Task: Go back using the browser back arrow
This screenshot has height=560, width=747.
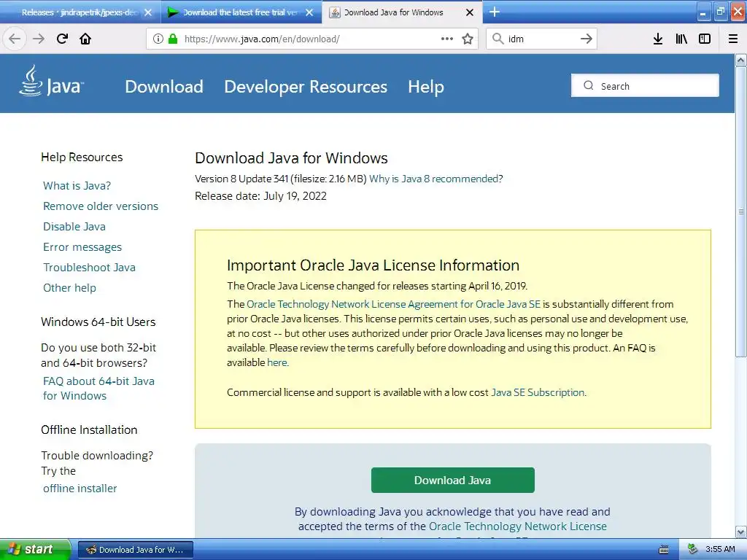Action: click(15, 39)
